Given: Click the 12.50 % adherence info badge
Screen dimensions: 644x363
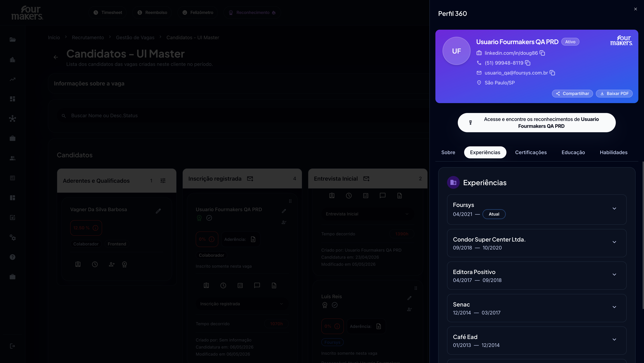Looking at the screenshot, I should point(86,228).
